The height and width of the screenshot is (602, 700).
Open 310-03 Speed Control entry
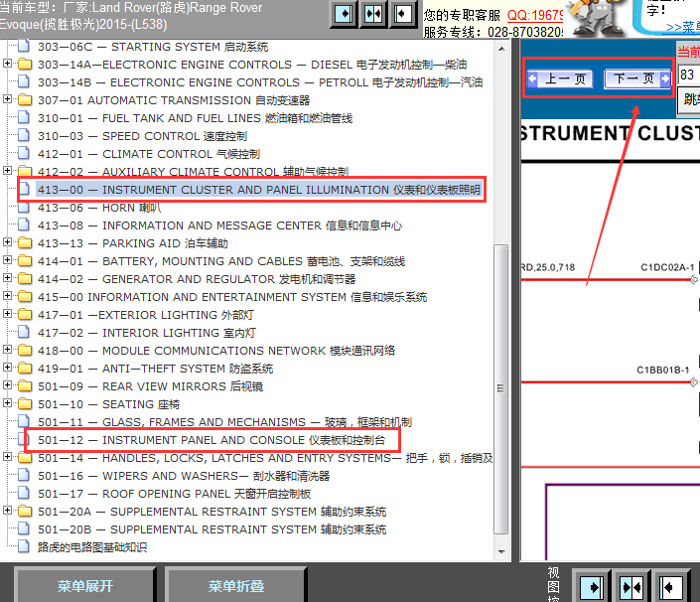coord(142,136)
